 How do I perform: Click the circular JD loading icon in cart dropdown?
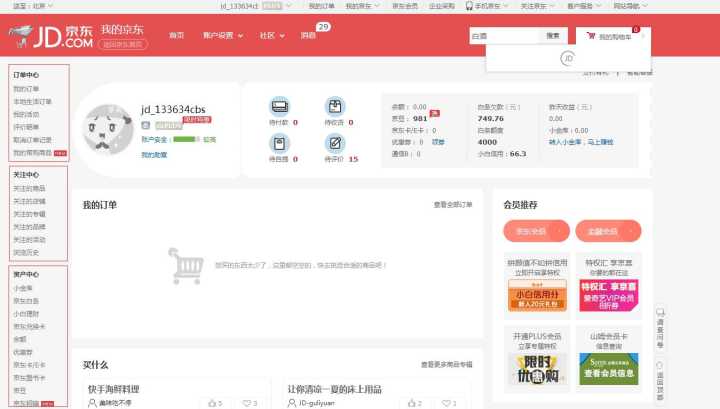coord(568,58)
